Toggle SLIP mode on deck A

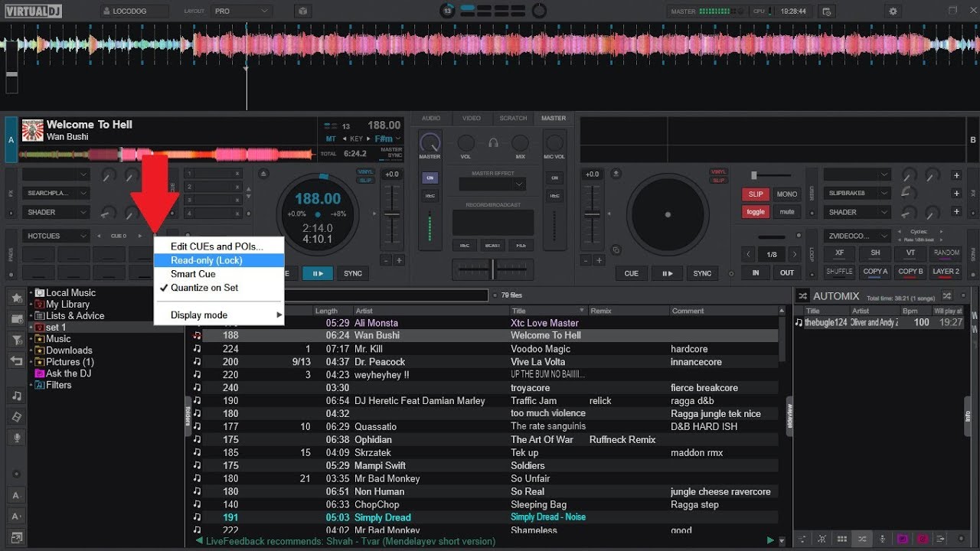(366, 181)
